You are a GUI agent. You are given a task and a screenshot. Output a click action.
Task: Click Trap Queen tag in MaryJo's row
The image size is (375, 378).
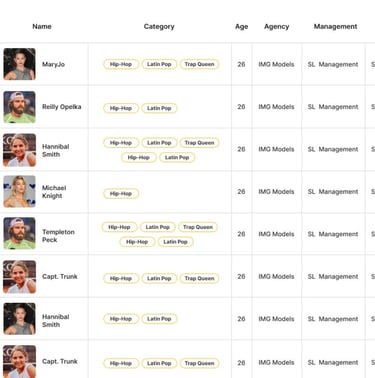199,64
